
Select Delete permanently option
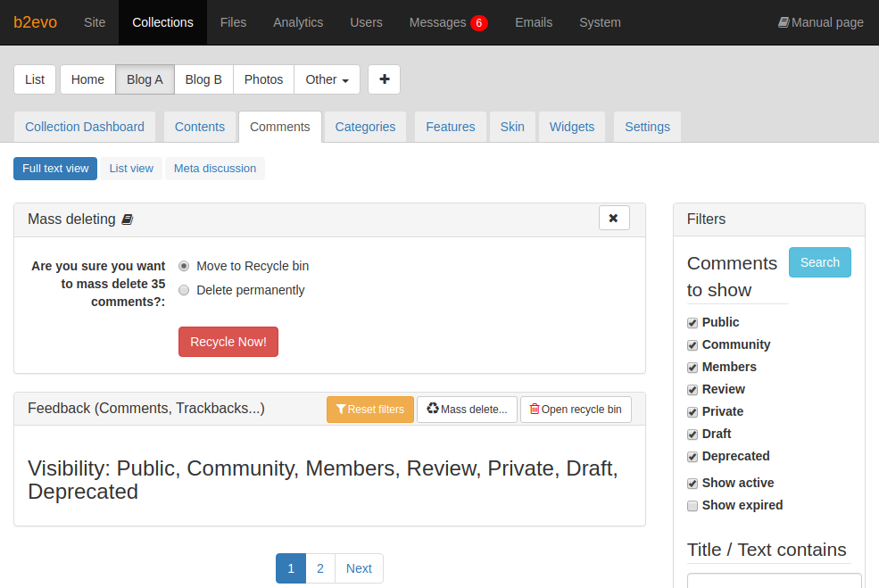pyautogui.click(x=184, y=290)
